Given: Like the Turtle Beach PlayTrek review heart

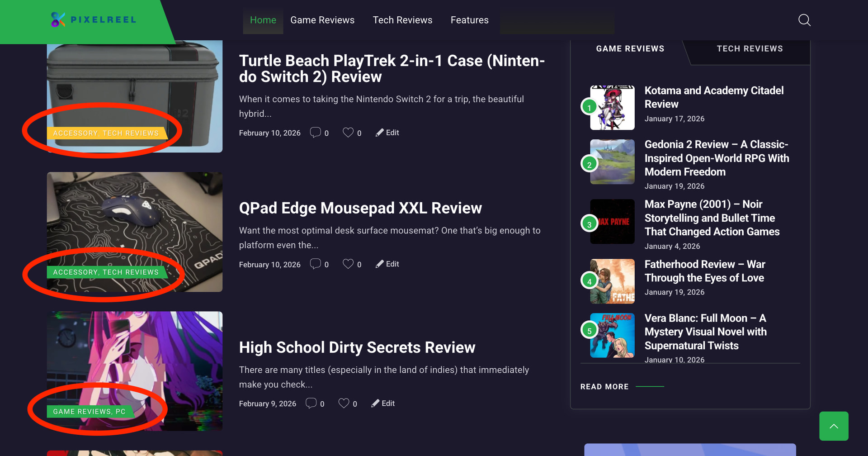Looking at the screenshot, I should pos(348,133).
